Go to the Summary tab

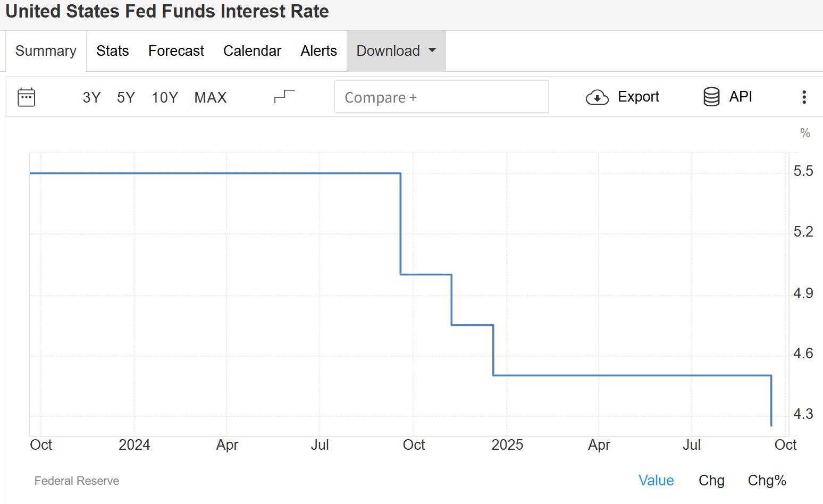pyautogui.click(x=46, y=51)
